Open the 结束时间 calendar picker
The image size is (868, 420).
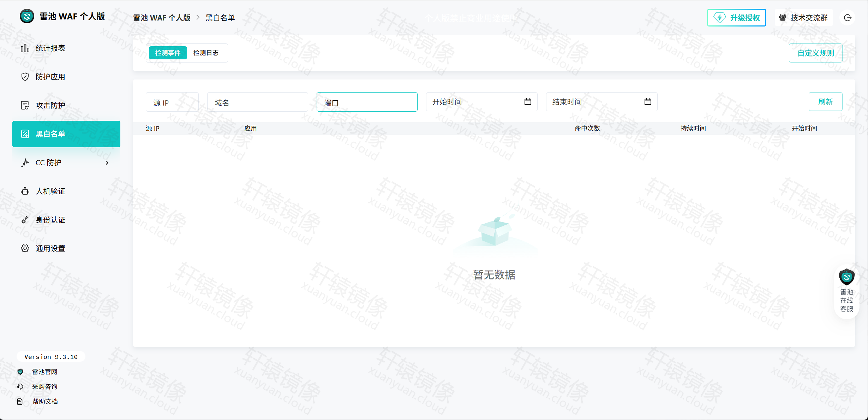click(x=648, y=102)
